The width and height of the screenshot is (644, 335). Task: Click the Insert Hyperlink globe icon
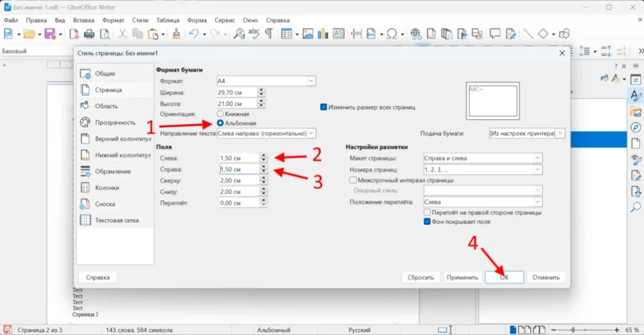(x=416, y=34)
